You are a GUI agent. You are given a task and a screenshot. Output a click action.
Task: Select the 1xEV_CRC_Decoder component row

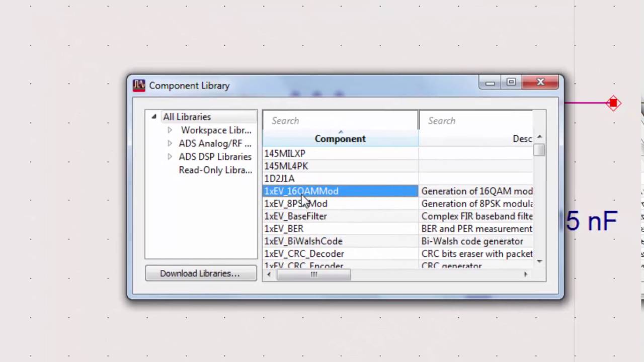(340, 254)
